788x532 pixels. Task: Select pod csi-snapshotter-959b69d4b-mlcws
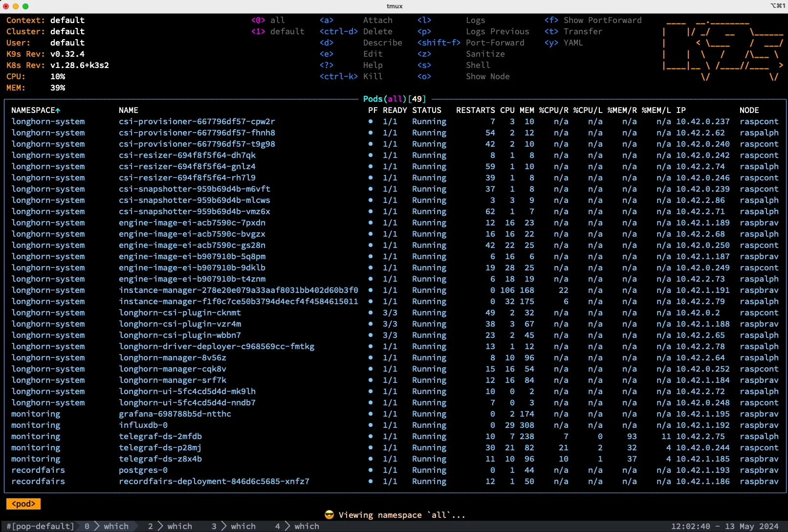click(x=395, y=200)
